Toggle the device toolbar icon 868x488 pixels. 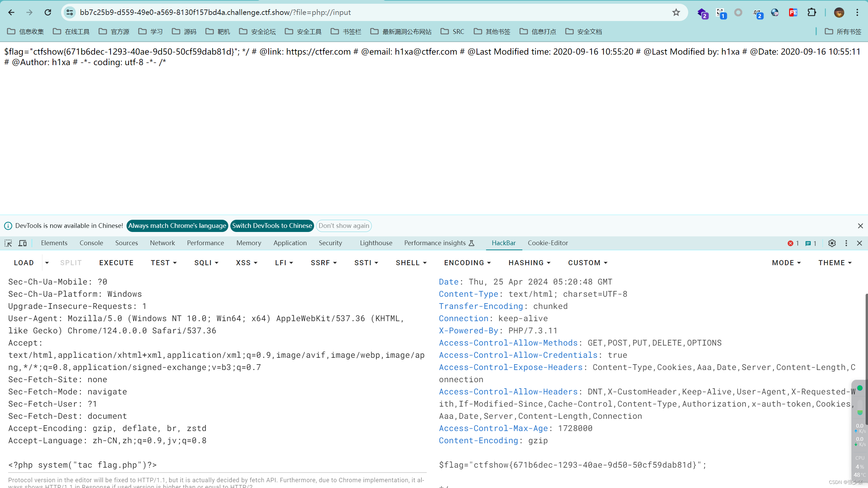(22, 243)
